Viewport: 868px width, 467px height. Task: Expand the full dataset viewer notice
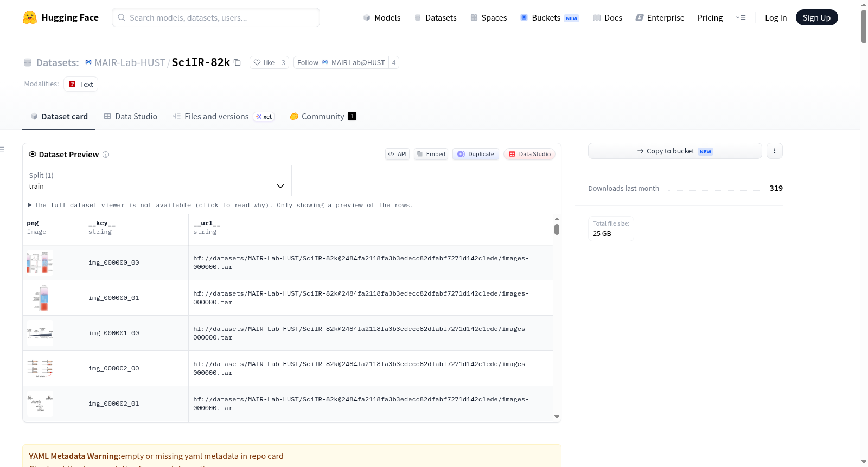tap(220, 205)
